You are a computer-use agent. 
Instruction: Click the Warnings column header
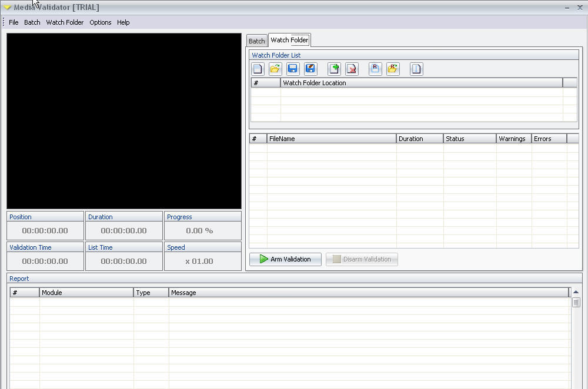tap(514, 139)
